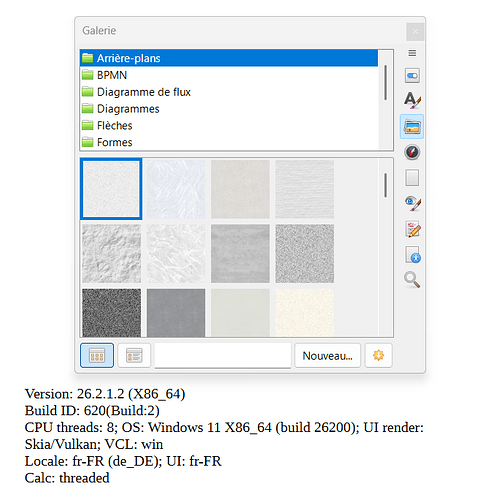Switch to icon view in the Gallery
The width and height of the screenshot is (481, 500).
coord(97,355)
